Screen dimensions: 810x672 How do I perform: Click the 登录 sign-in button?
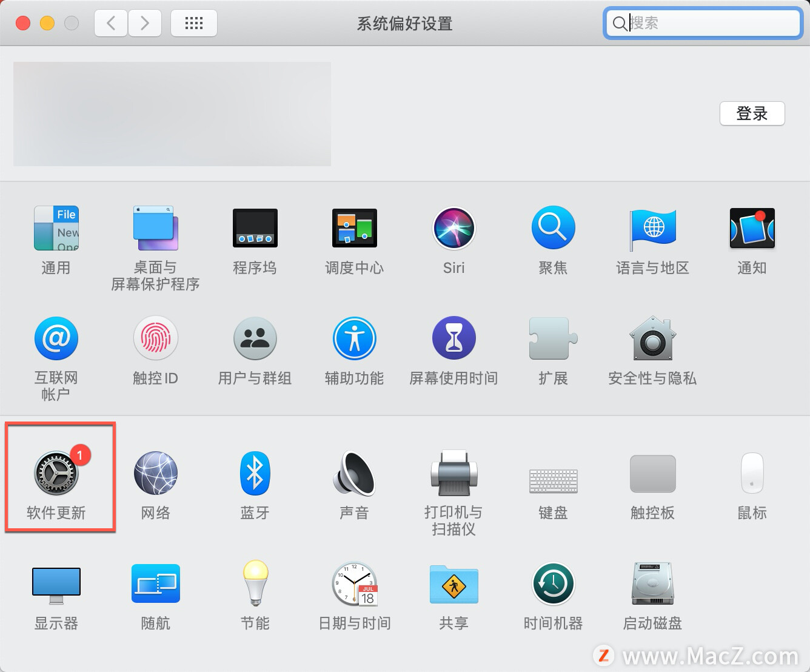pyautogui.click(x=752, y=113)
